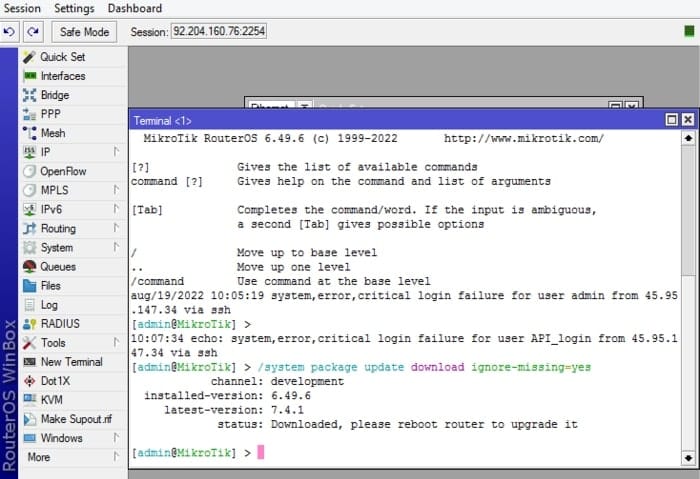
Task: Click the pink terminal cursor prompt
Action: 261,452
